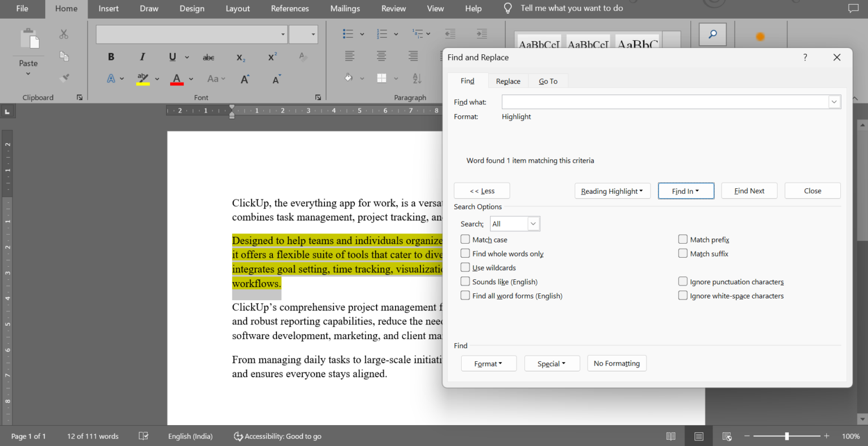The height and width of the screenshot is (446, 868).
Task: Click the Format Painter icon
Action: [64, 76]
